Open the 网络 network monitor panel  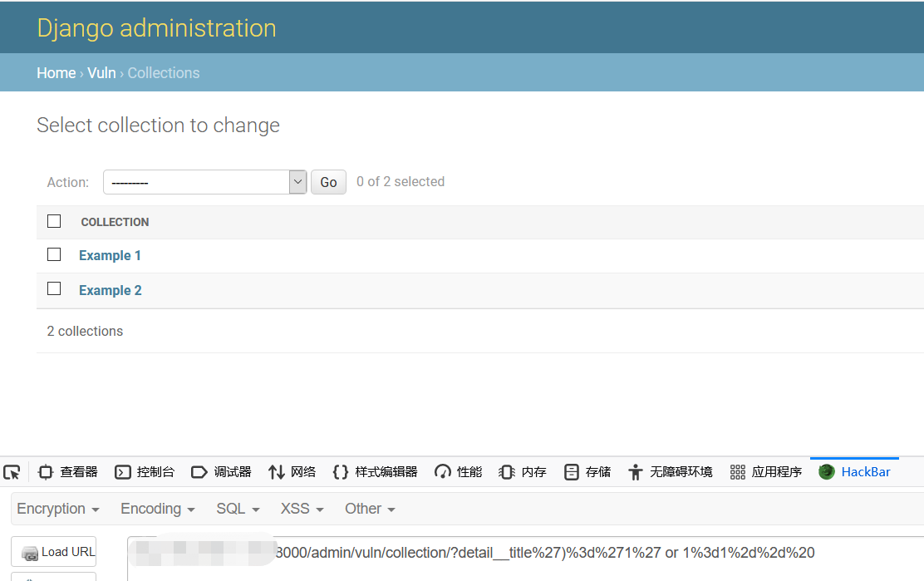(x=292, y=471)
